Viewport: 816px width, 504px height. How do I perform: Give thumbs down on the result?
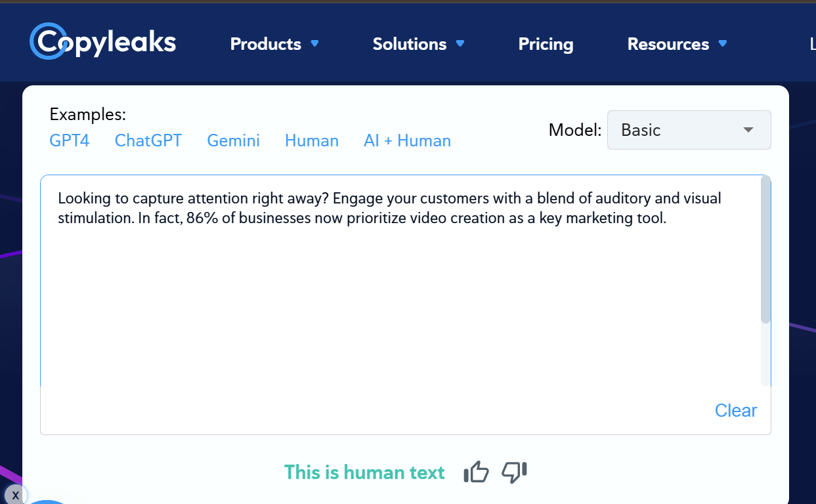tap(515, 472)
